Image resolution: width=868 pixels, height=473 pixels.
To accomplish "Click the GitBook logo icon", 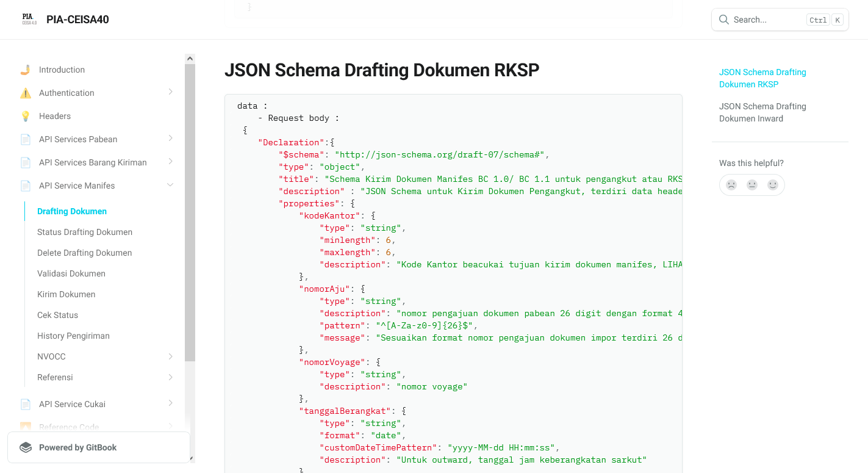I will 26,447.
